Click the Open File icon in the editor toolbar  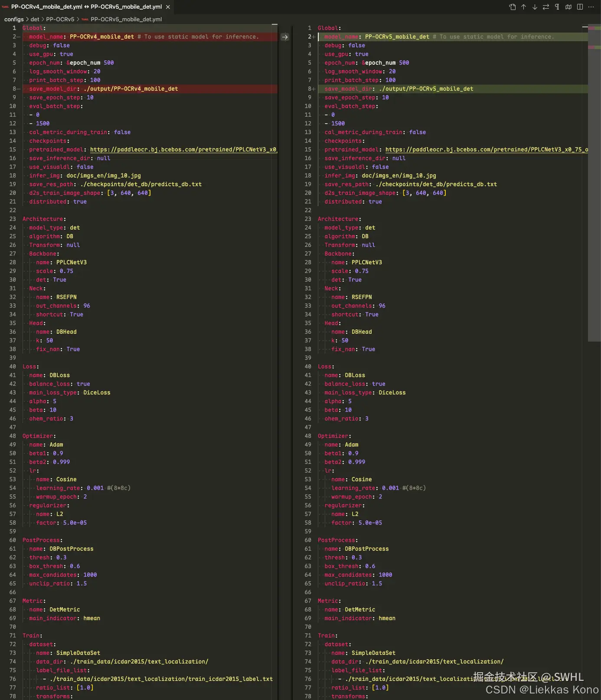coord(512,7)
